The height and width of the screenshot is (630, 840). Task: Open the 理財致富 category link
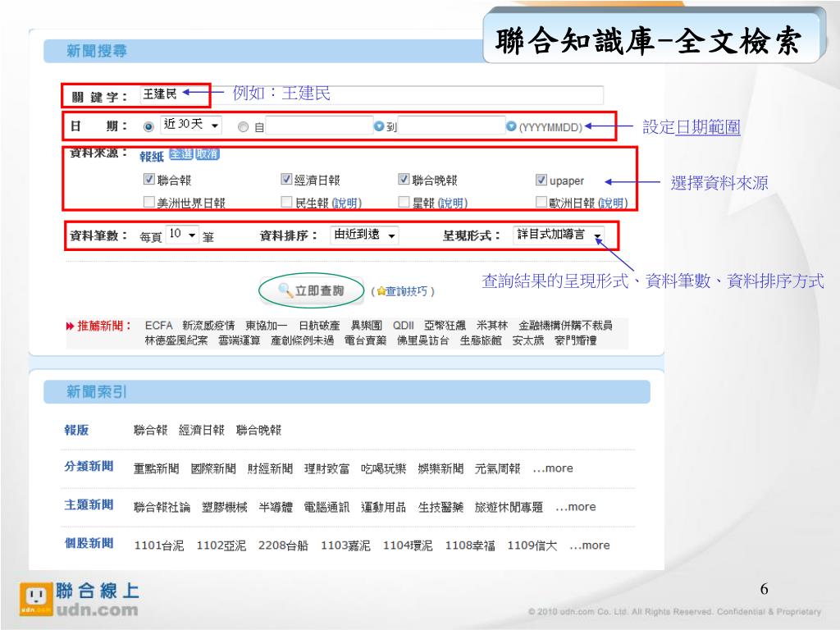tap(326, 468)
